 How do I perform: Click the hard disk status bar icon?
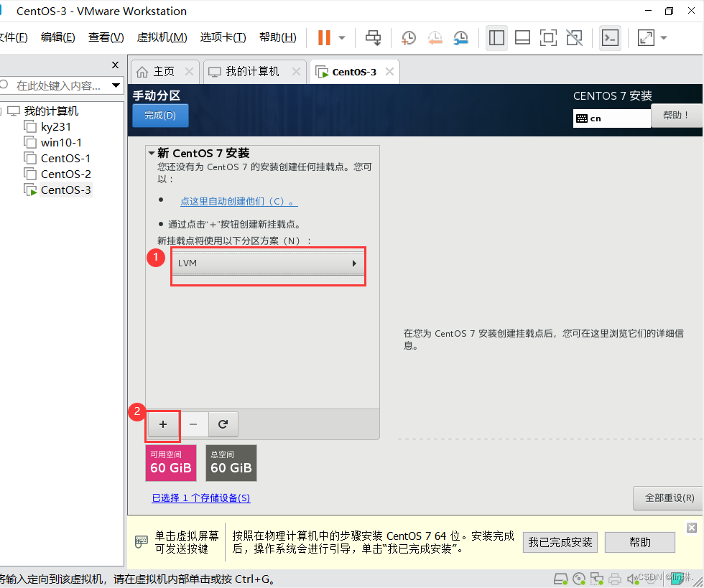(560, 579)
